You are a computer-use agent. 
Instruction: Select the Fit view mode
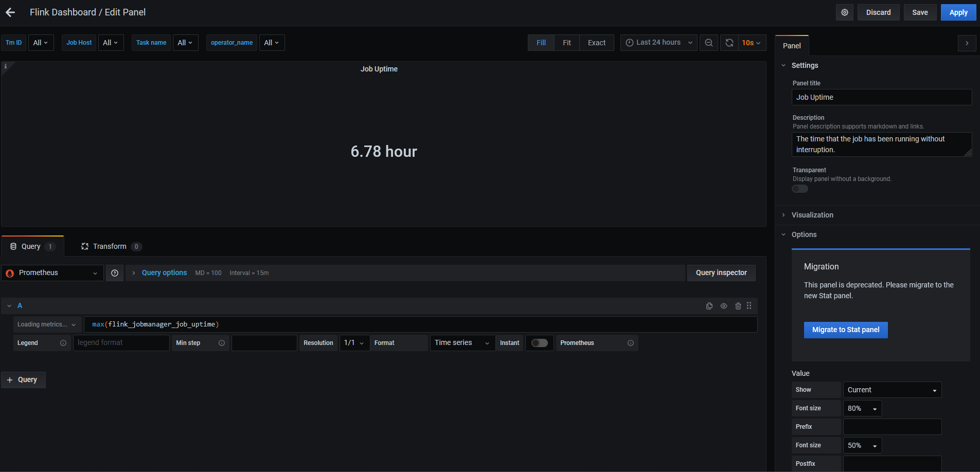click(567, 43)
